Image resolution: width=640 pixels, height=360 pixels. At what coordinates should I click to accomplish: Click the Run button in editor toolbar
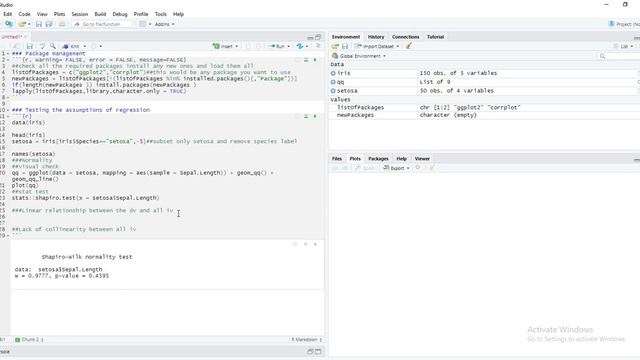tap(278, 46)
